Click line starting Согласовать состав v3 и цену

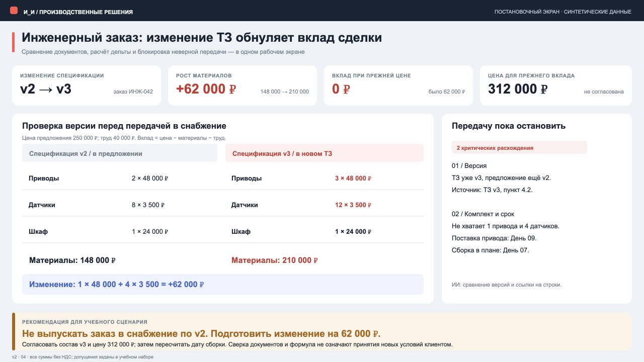tap(237, 344)
